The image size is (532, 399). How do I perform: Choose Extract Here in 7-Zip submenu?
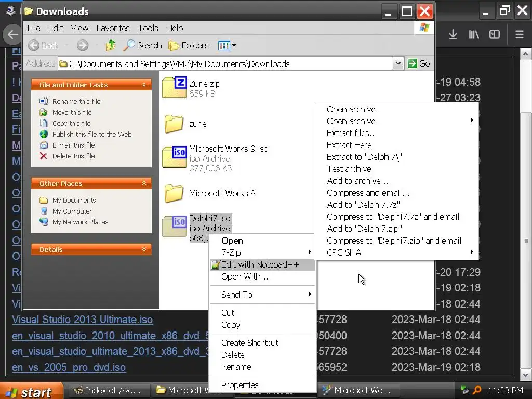pos(396,145)
